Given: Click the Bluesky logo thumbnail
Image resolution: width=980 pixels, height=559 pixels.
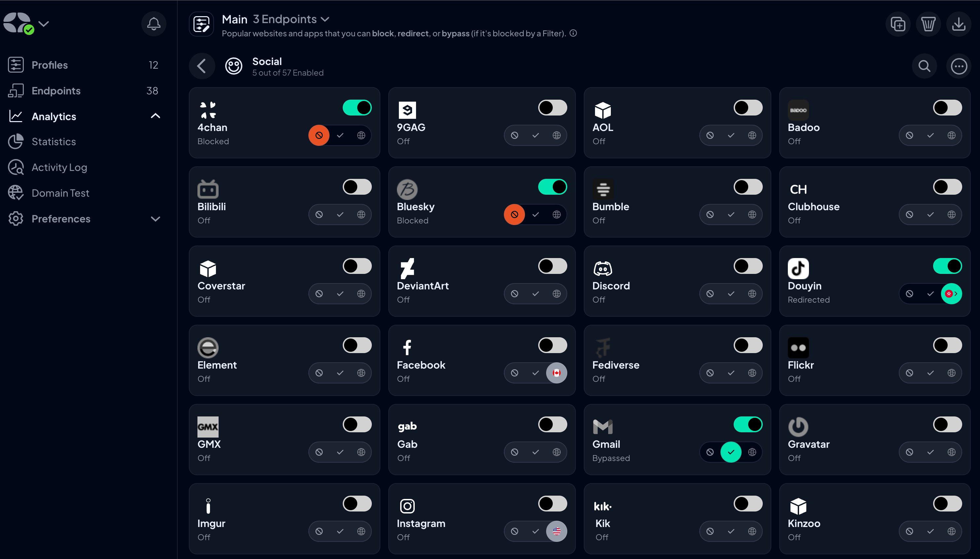Looking at the screenshot, I should (407, 189).
